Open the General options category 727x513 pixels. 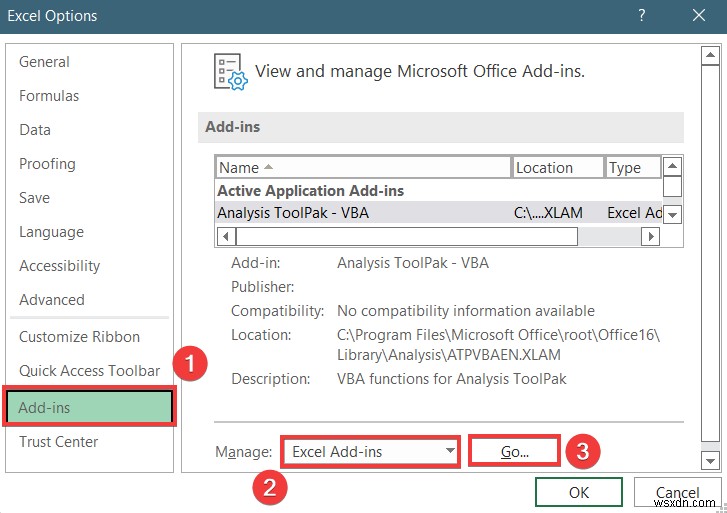pos(44,62)
